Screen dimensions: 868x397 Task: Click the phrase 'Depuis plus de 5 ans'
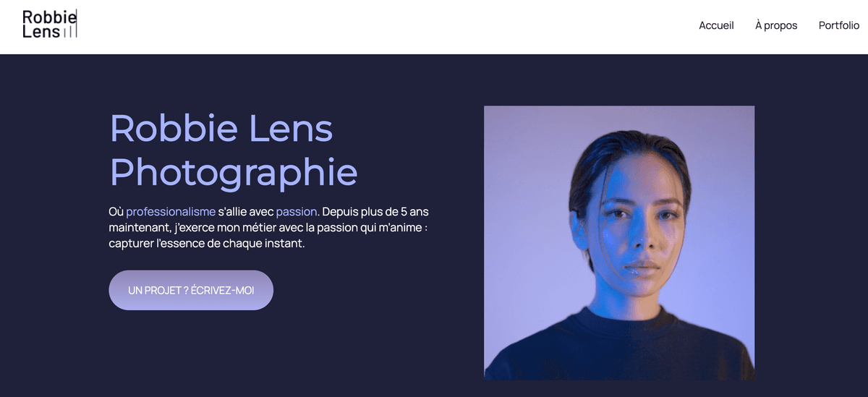pos(375,212)
